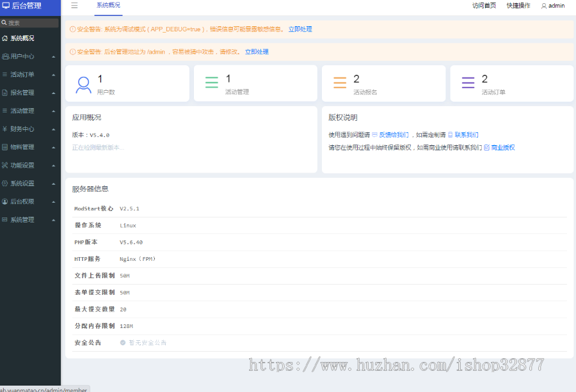
Task: Click the icon beside 系统管理
Action: [x=4, y=219]
